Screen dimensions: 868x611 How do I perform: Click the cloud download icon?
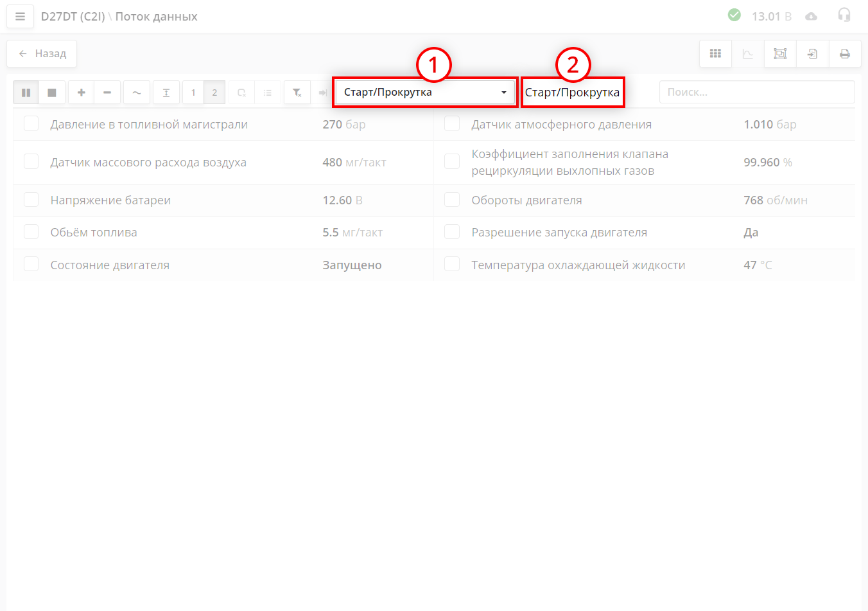click(812, 16)
